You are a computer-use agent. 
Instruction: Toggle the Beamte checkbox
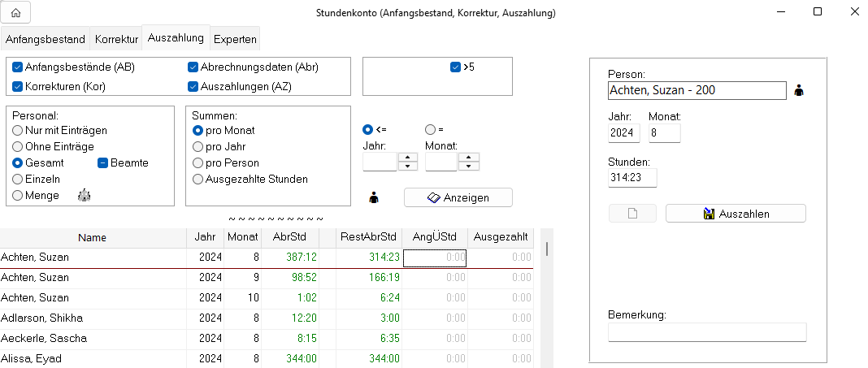tap(104, 162)
